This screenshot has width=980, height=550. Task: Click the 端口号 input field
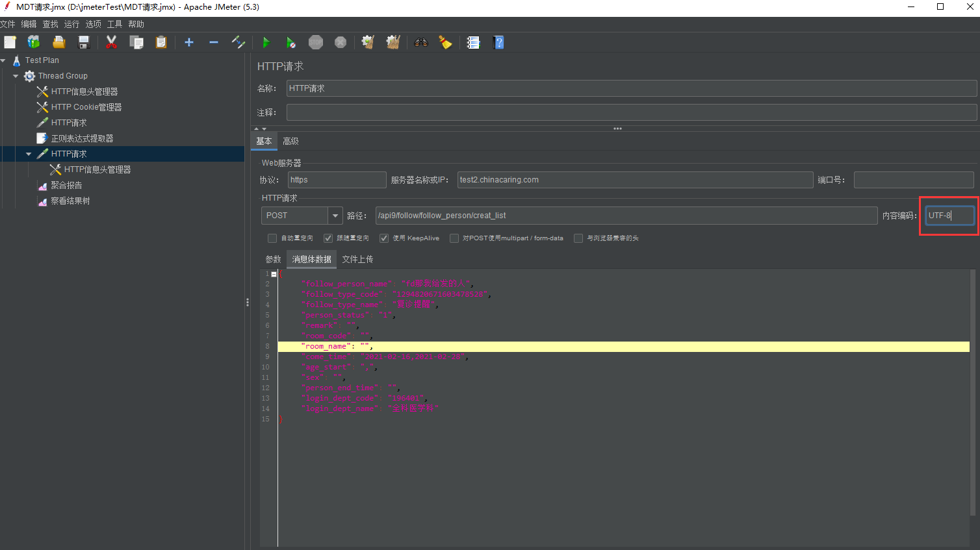click(914, 180)
